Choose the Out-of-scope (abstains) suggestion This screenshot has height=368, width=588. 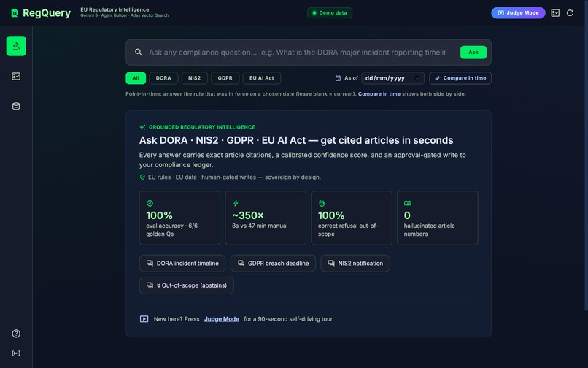[186, 285]
